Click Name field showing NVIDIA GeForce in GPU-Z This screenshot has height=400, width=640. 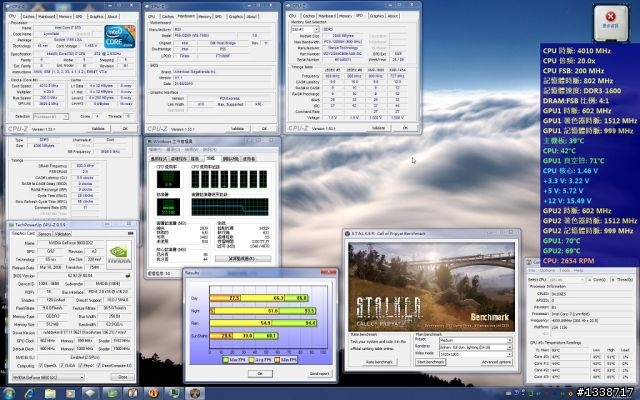tap(70, 243)
